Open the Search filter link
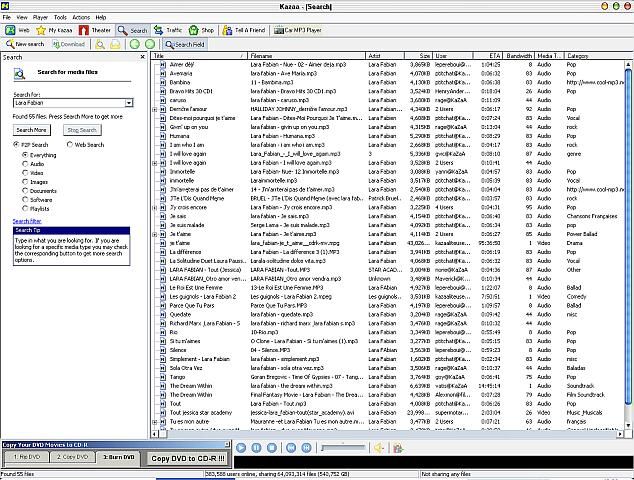 (27, 221)
